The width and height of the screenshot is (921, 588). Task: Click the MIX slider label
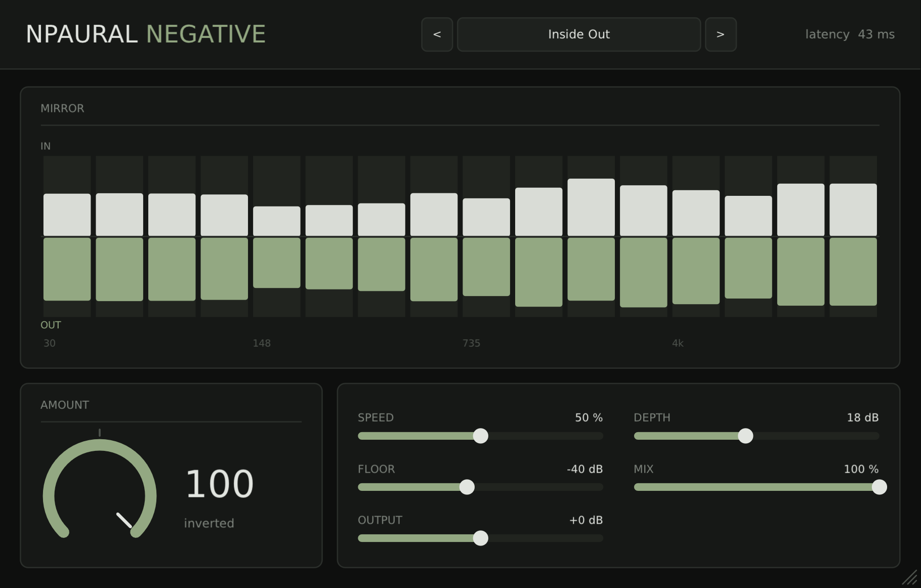point(644,469)
